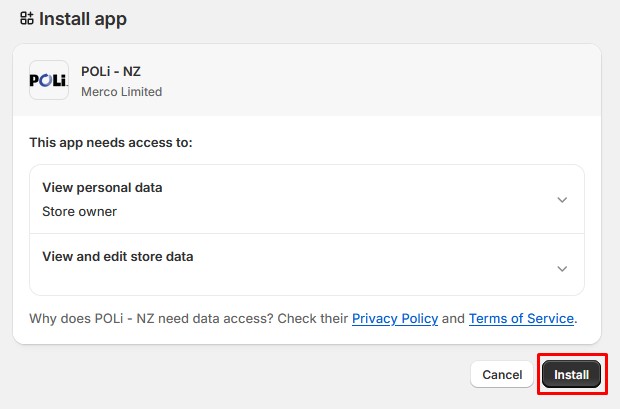Click the word 'and' between policy links
Image resolution: width=620 pixels, height=409 pixels.
(453, 319)
